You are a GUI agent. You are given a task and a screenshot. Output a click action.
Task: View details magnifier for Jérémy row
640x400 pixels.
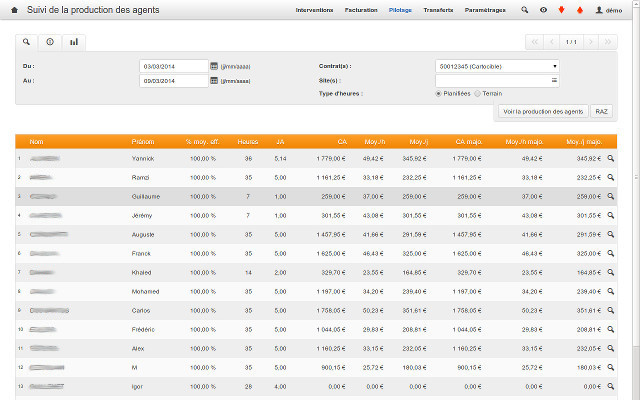tap(611, 216)
